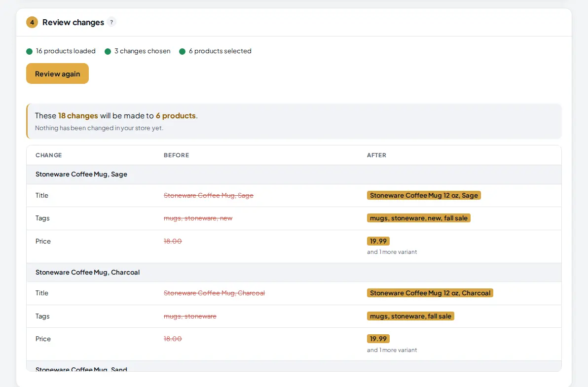Screen dimensions: 588x387
Task: Click the new title Stoneware Coffee Mug 12 oz, Sage
Action: click(424, 195)
